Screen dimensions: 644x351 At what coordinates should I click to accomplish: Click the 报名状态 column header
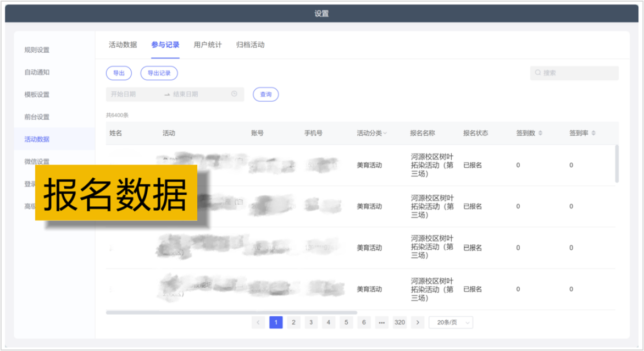click(x=476, y=133)
